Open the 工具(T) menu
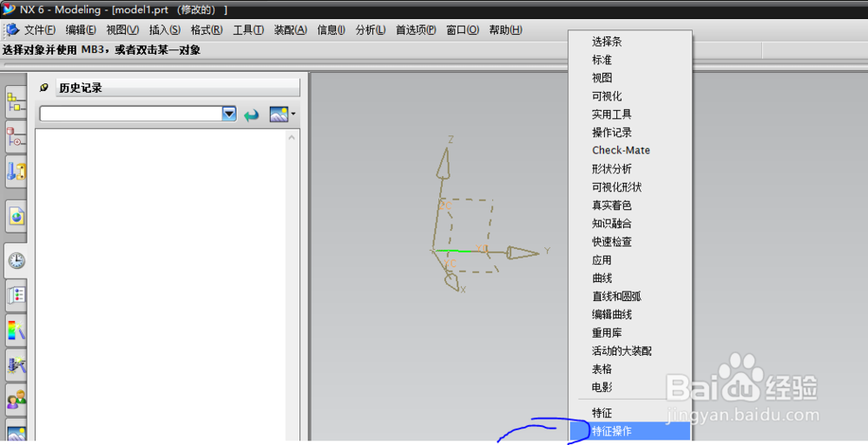 click(248, 29)
